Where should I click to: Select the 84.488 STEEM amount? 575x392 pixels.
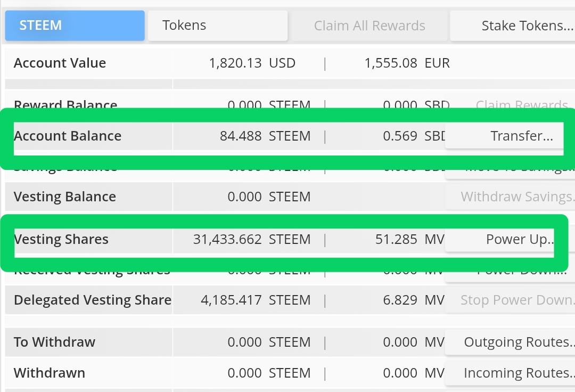(265, 136)
